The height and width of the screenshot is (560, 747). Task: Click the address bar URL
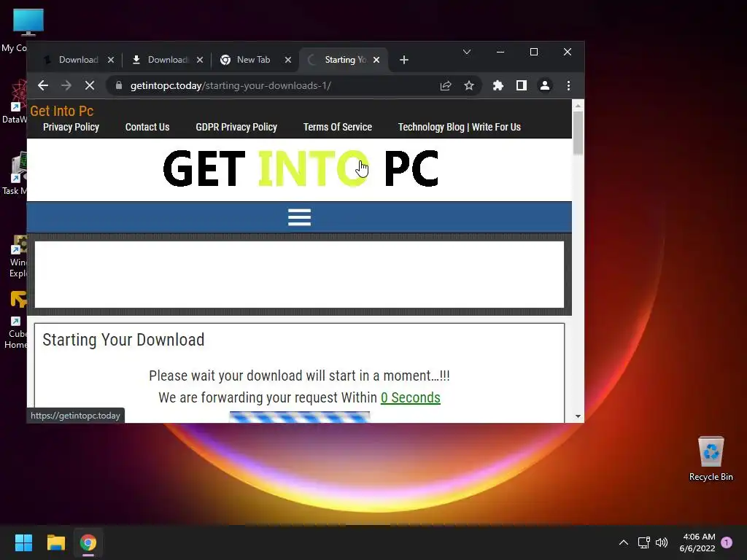tap(231, 86)
